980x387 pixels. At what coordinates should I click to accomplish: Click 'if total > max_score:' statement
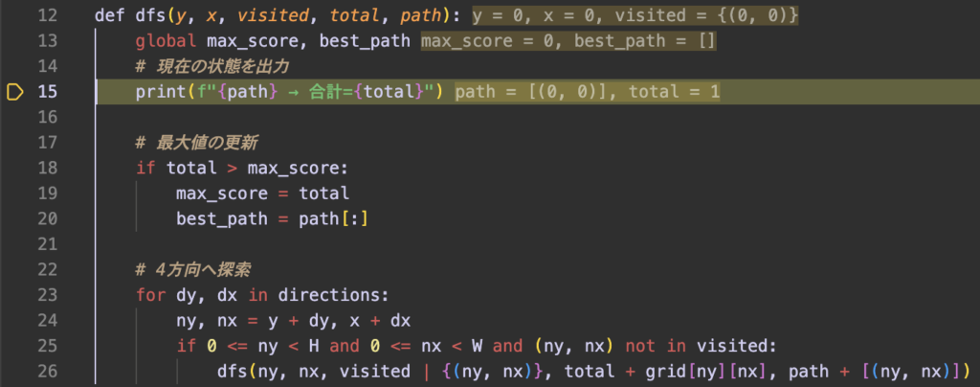coord(243,168)
